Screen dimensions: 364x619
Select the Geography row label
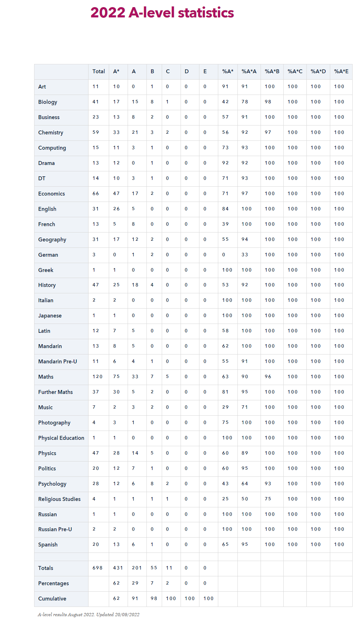pos(52,240)
